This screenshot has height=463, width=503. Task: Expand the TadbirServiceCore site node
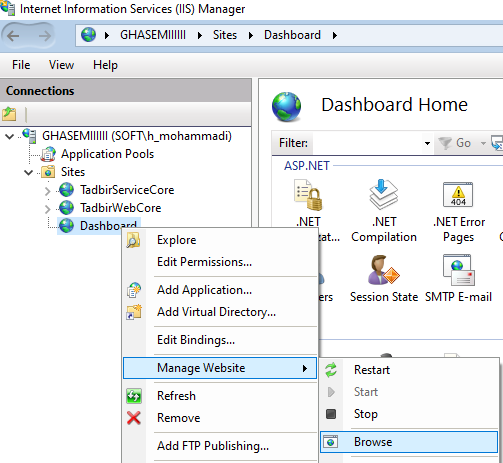click(48, 191)
